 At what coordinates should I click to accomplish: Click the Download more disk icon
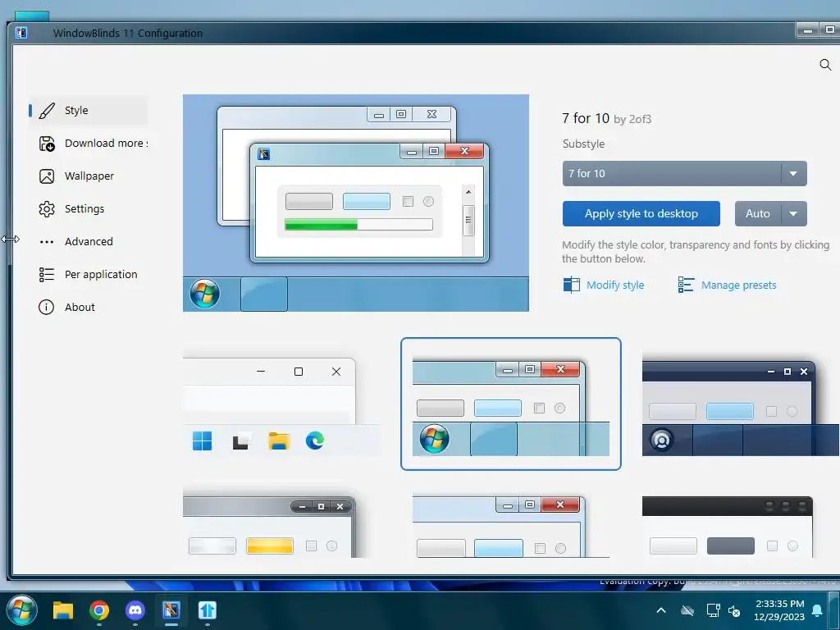click(47, 144)
